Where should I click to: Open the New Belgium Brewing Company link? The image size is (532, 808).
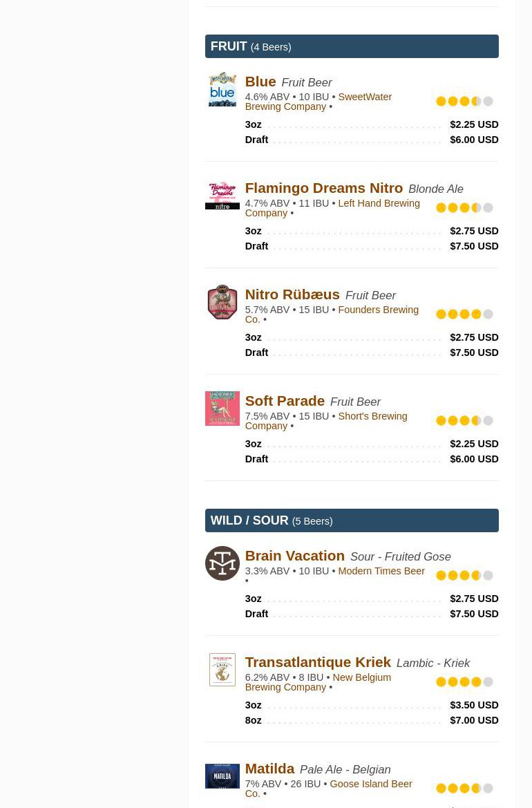tap(318, 682)
